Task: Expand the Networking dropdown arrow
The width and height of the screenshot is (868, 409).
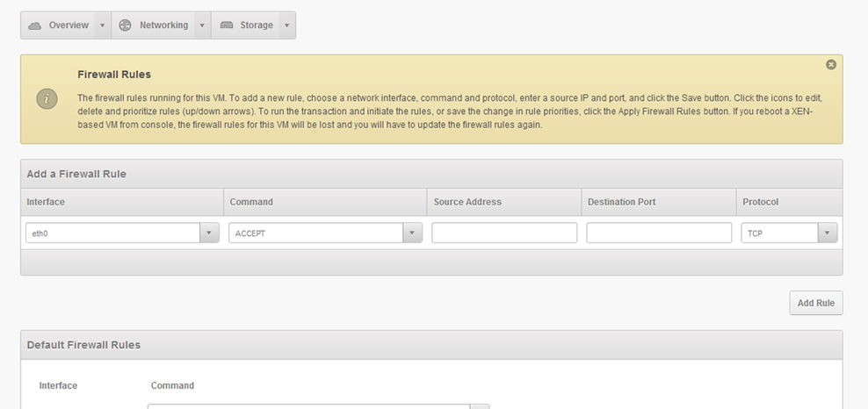Action: coord(202,25)
